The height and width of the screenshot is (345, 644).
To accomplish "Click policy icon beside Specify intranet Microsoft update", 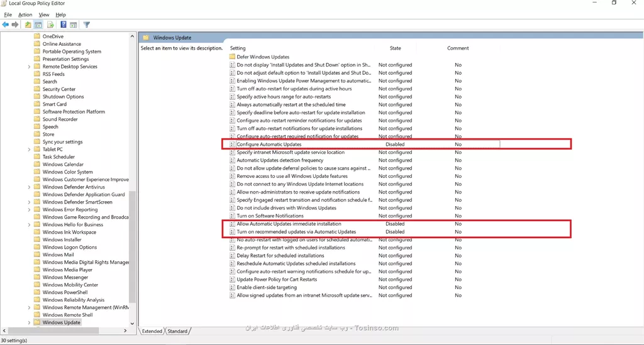I will 232,152.
